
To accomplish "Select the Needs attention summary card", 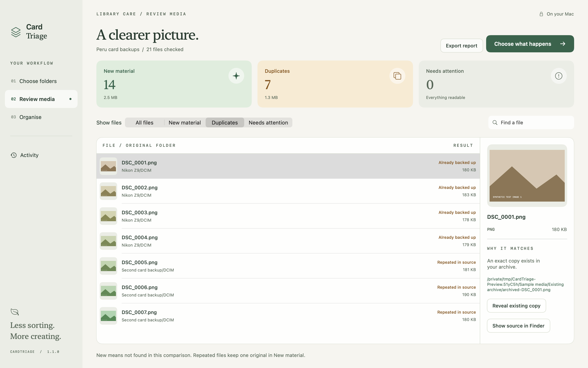I will pos(496,84).
